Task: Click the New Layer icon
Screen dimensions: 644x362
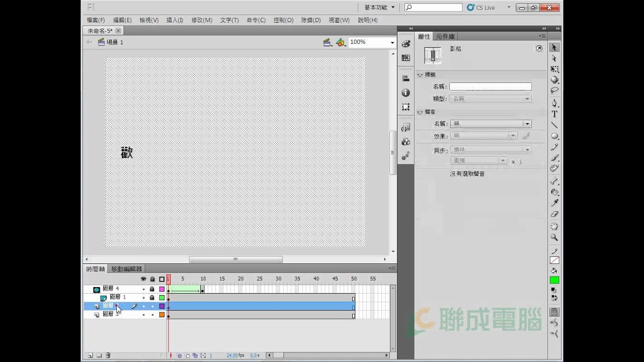Action: click(x=91, y=355)
